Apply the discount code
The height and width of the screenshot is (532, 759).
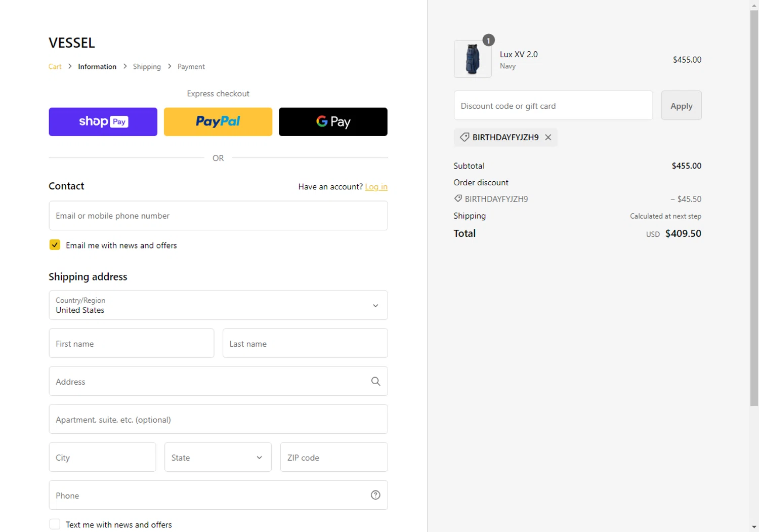(681, 105)
